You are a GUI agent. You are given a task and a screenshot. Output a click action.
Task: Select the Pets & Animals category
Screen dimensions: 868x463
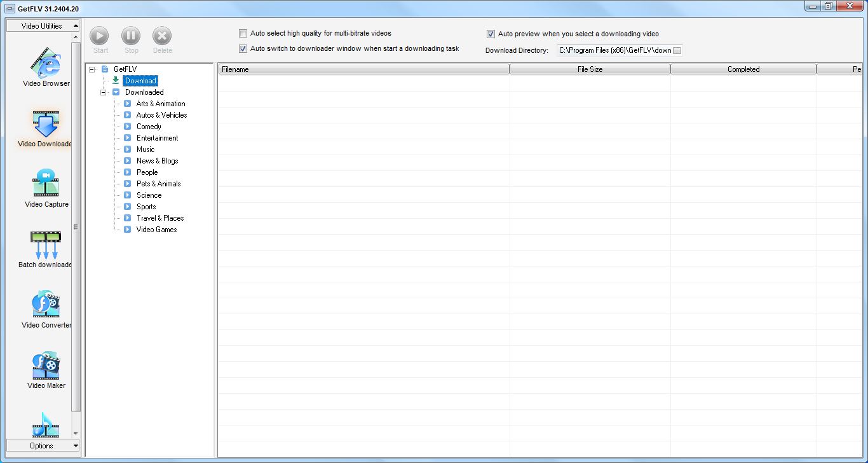point(158,184)
